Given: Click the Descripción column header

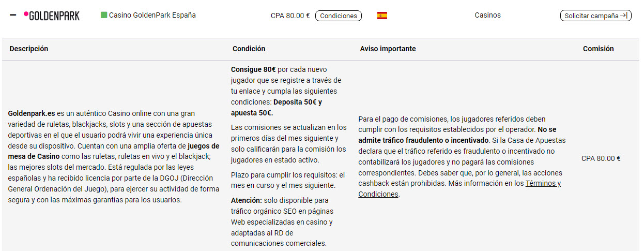Looking at the screenshot, I should 28,49.
